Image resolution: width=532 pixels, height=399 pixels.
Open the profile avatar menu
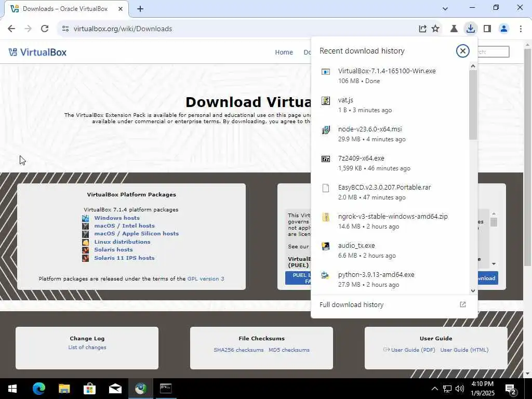click(504, 29)
